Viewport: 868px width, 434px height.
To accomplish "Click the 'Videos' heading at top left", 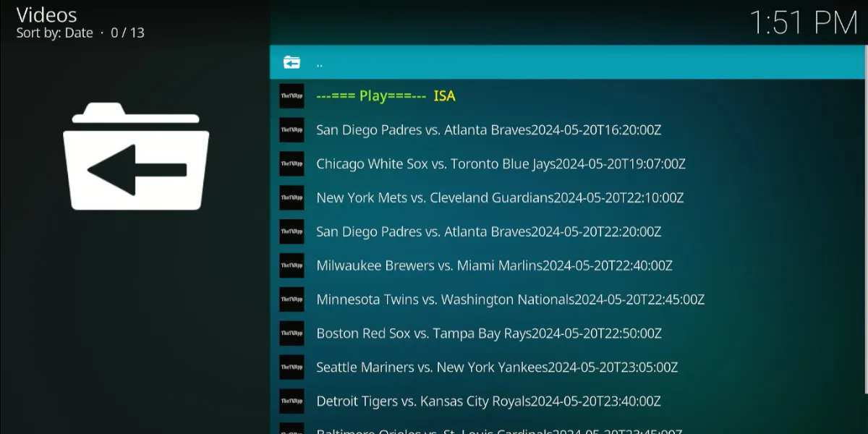I will pyautogui.click(x=46, y=14).
